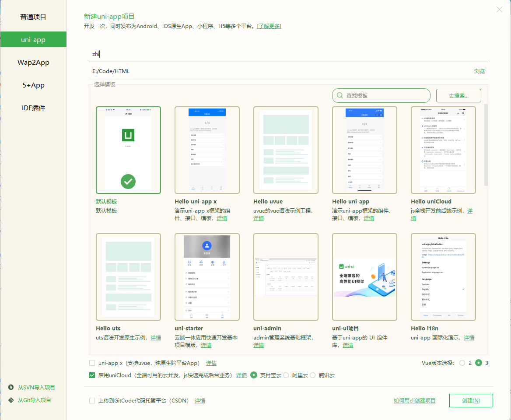This screenshot has height=420, width=511.
Task: Switch to IDE插件 tab
Action: coord(33,108)
